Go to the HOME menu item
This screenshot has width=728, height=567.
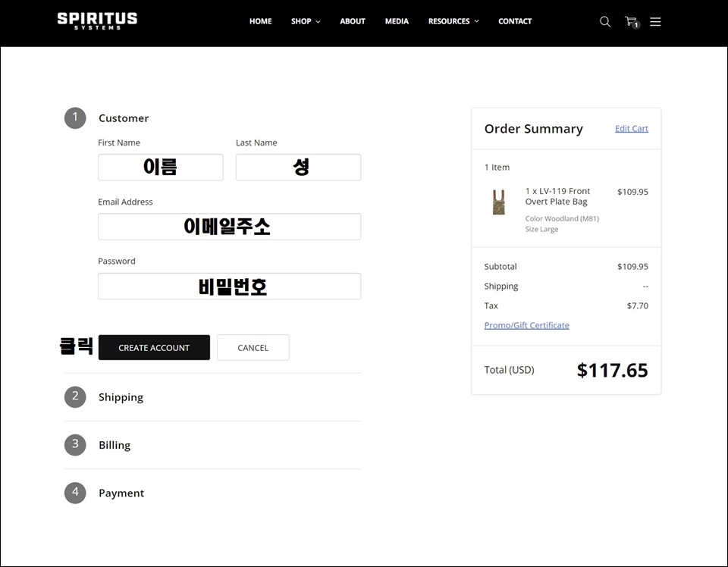point(260,21)
